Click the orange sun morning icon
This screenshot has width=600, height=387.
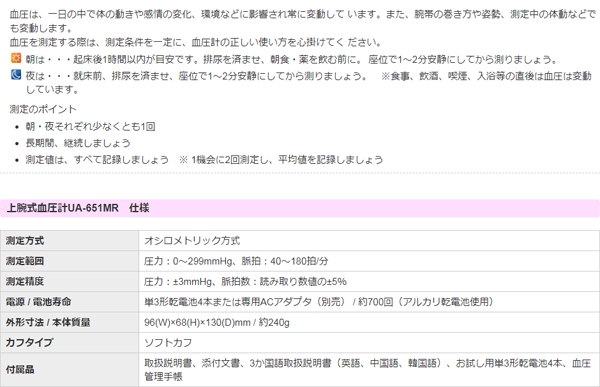(16, 58)
